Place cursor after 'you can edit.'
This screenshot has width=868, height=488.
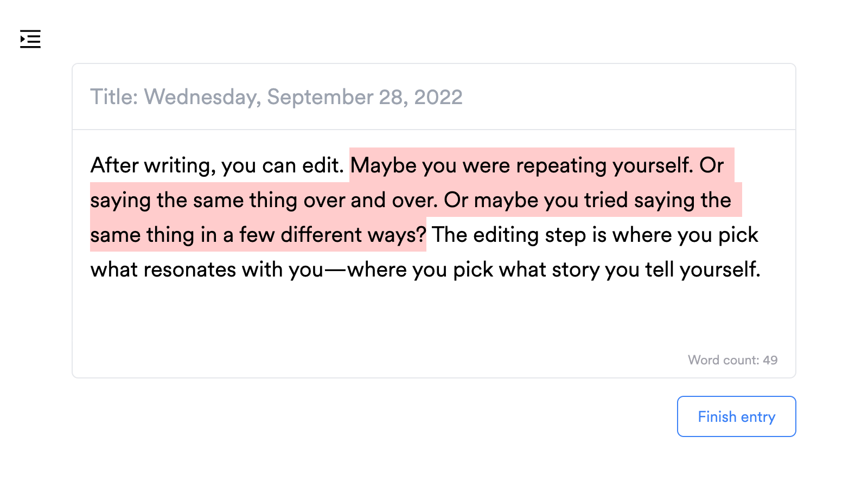click(344, 165)
